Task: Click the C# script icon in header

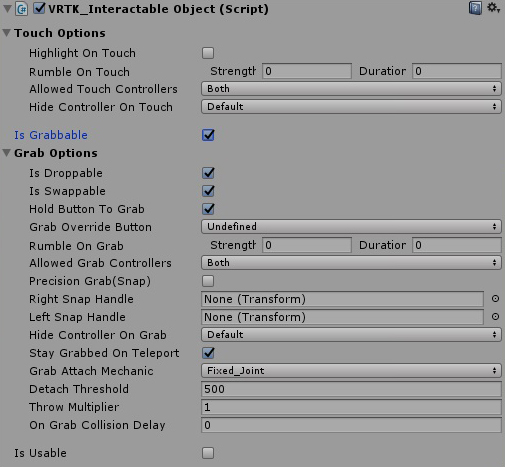Action: pyautogui.click(x=22, y=9)
